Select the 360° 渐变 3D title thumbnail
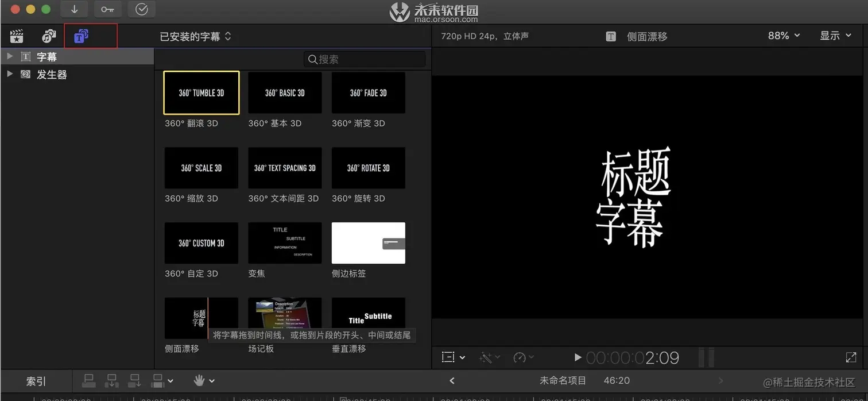 tap(369, 92)
